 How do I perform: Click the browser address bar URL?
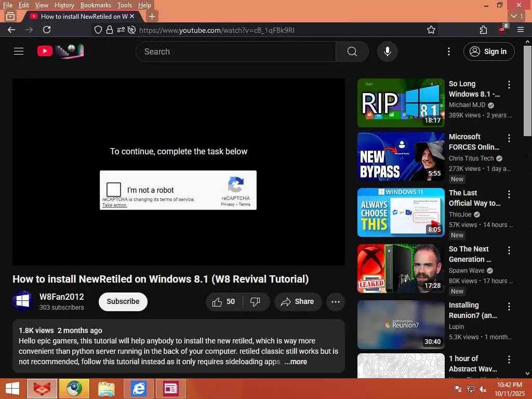[217, 30]
